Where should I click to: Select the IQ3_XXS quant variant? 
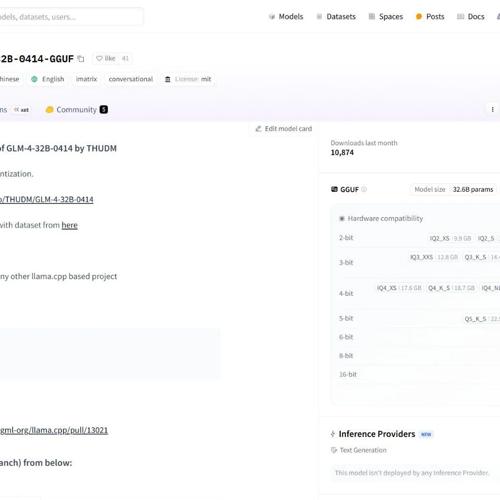tap(434, 257)
